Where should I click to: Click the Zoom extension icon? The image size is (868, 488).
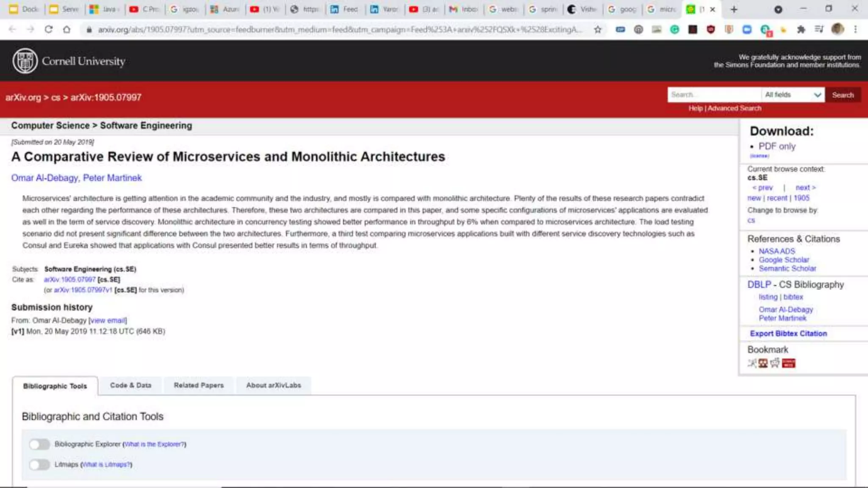(x=747, y=30)
